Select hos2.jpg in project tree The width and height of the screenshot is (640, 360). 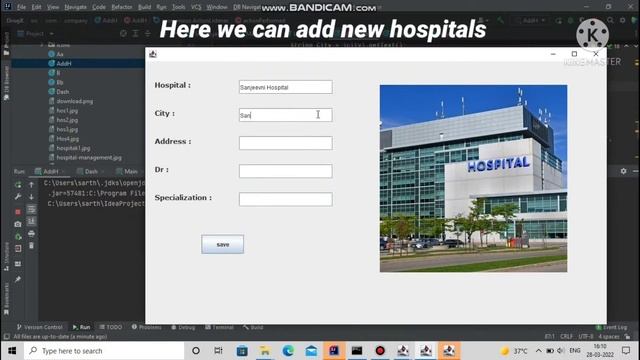click(67, 120)
